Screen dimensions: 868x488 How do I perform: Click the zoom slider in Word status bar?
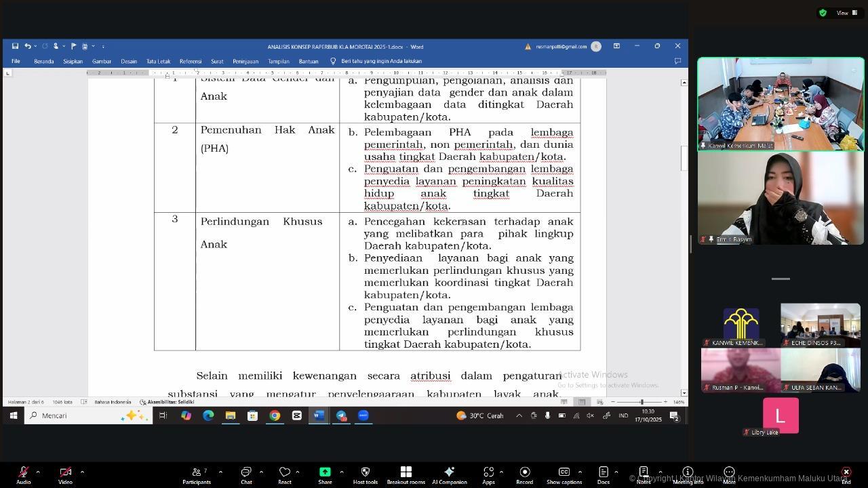point(641,402)
